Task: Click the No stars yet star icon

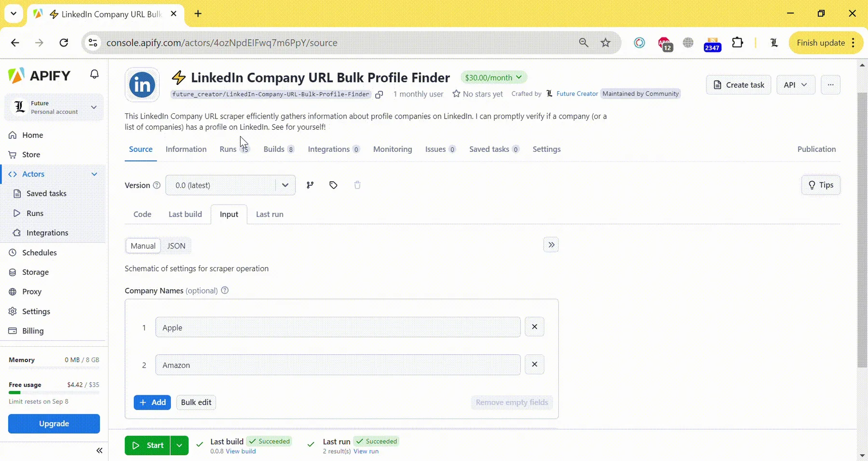Action: (456, 94)
